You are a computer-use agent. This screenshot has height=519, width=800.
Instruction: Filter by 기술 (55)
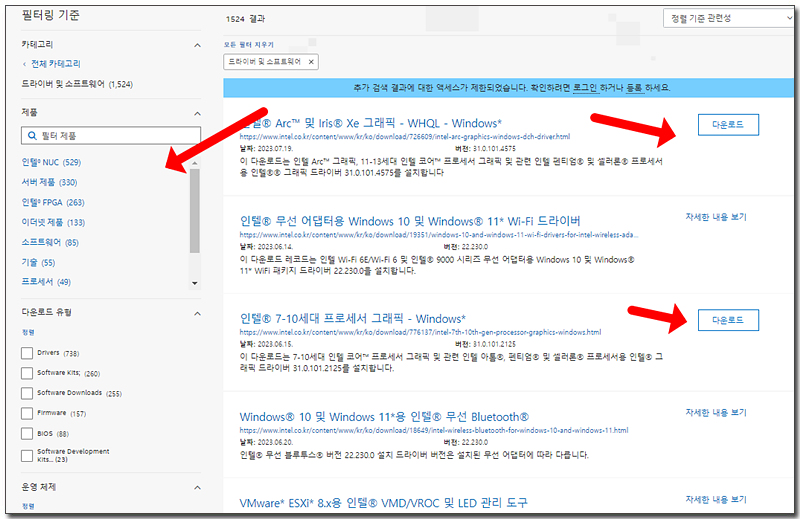click(38, 262)
